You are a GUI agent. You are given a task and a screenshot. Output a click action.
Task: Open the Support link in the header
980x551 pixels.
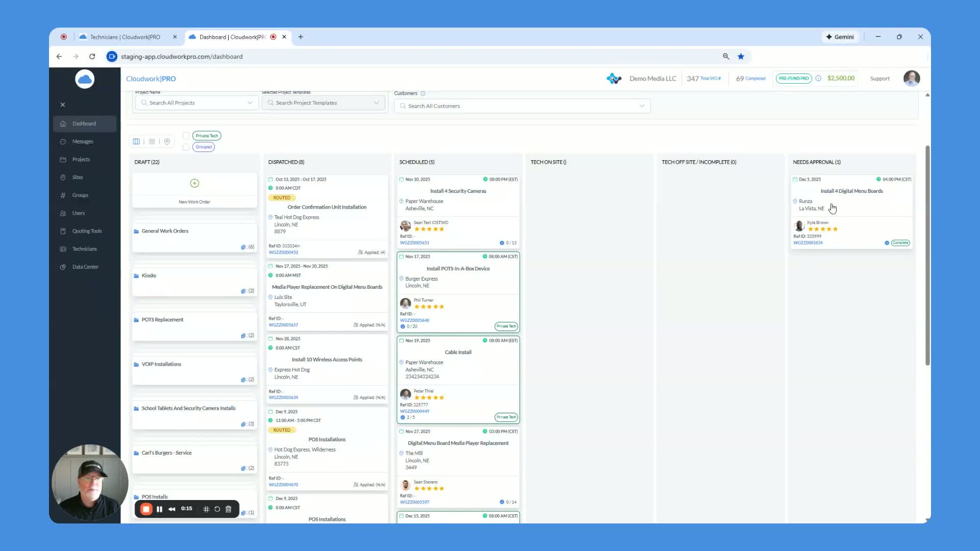click(x=879, y=79)
